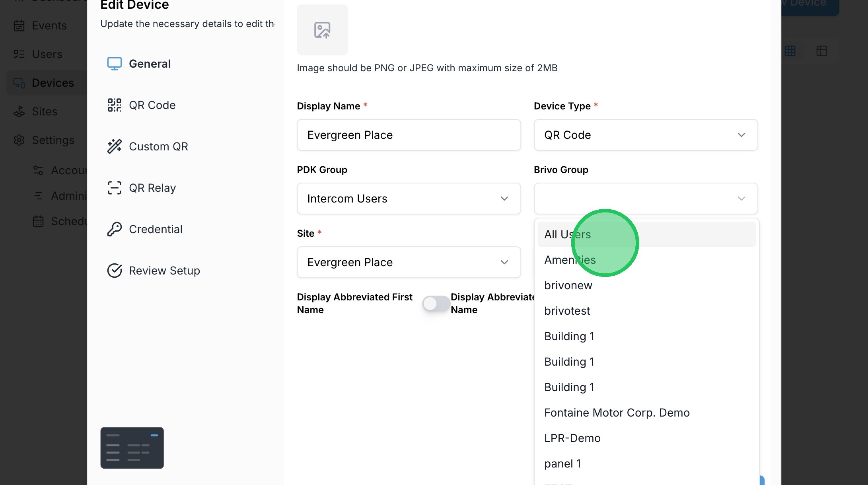868x485 pixels.
Task: Open the Site dropdown chevron
Action: [x=504, y=262]
